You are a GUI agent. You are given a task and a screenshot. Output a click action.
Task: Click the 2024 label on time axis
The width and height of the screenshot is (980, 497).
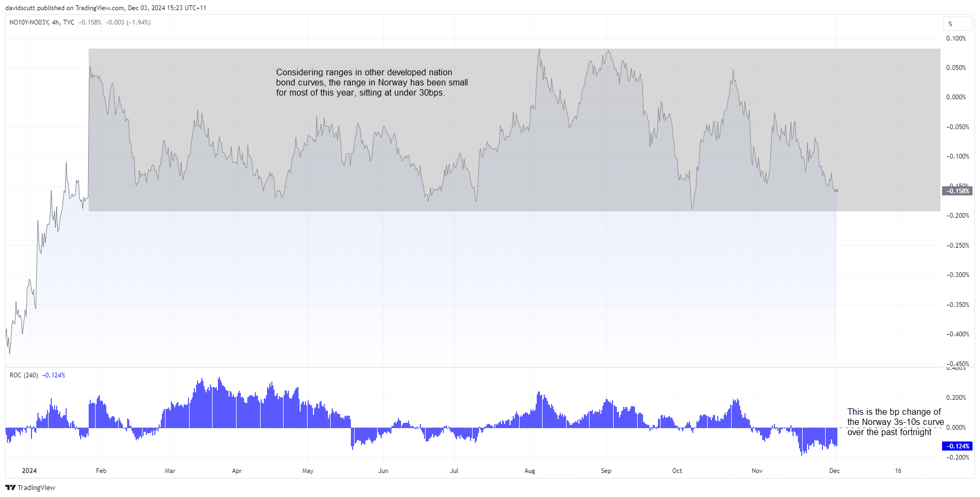tap(29, 471)
